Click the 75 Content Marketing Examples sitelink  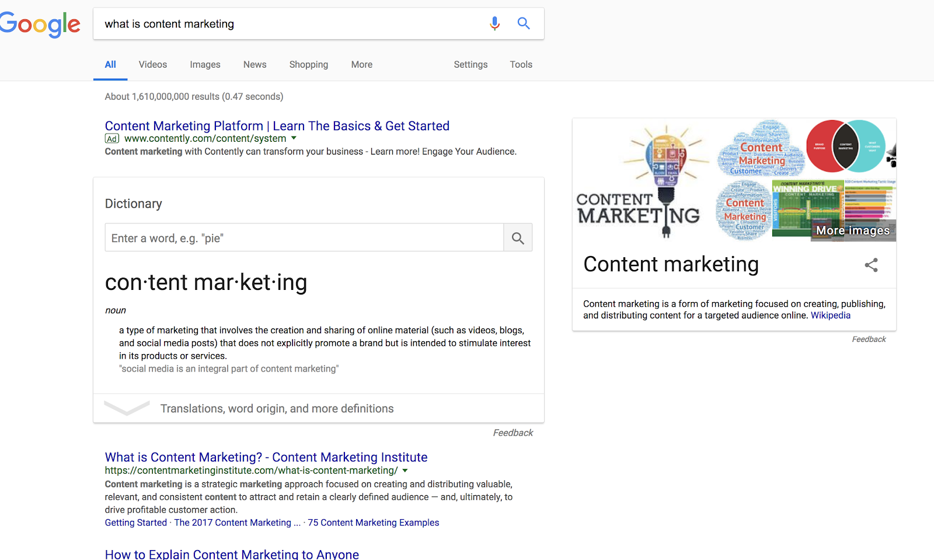point(374,523)
